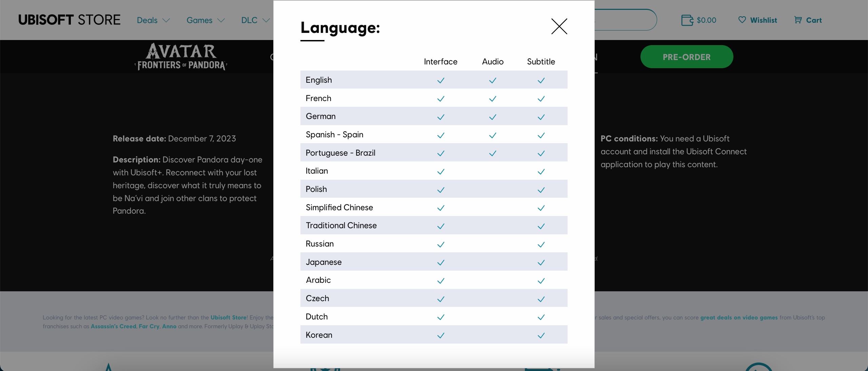This screenshot has height=371, width=868.
Task: Open the Wishlist heart link
Action: click(757, 20)
